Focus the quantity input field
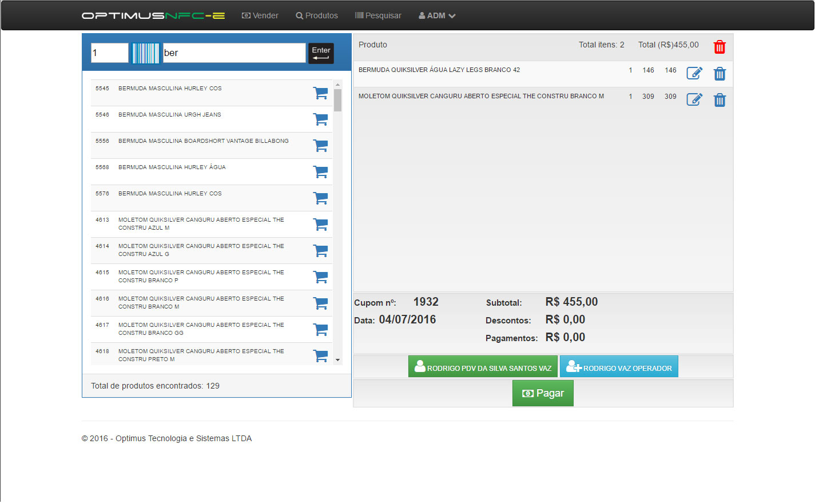Image resolution: width=815 pixels, height=504 pixels. pyautogui.click(x=109, y=53)
